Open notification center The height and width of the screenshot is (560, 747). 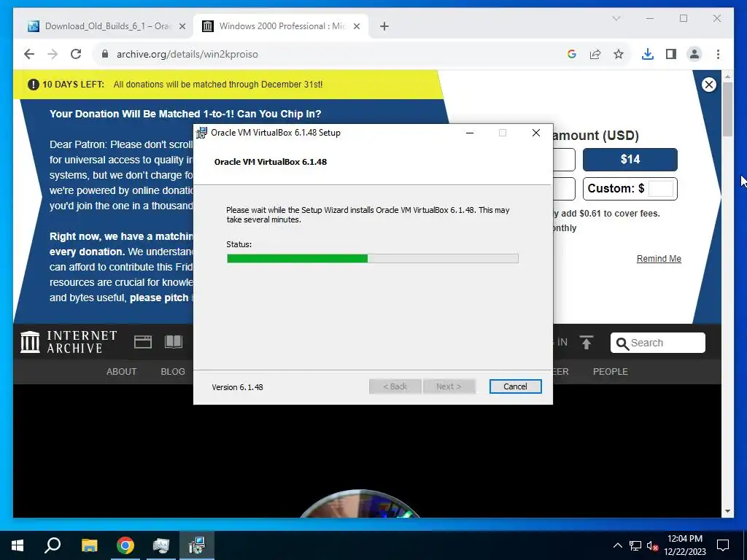(x=723, y=545)
